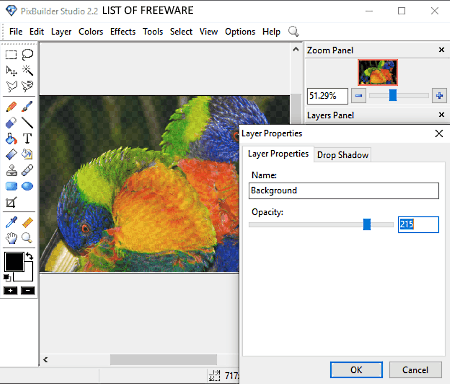The width and height of the screenshot is (450, 384).
Task: Open the Layer menu
Action: click(61, 32)
